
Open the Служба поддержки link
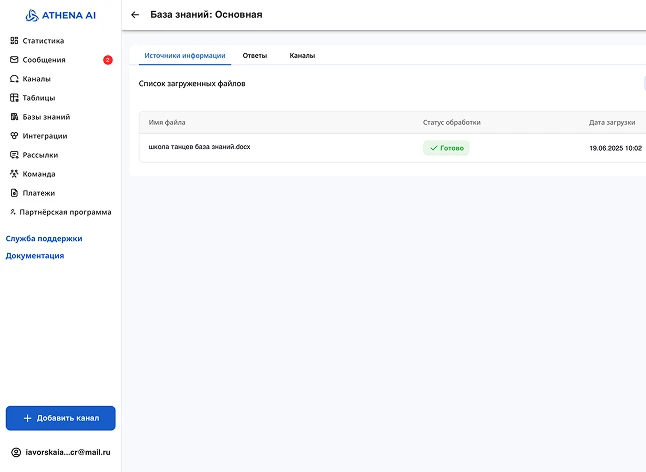(x=44, y=239)
